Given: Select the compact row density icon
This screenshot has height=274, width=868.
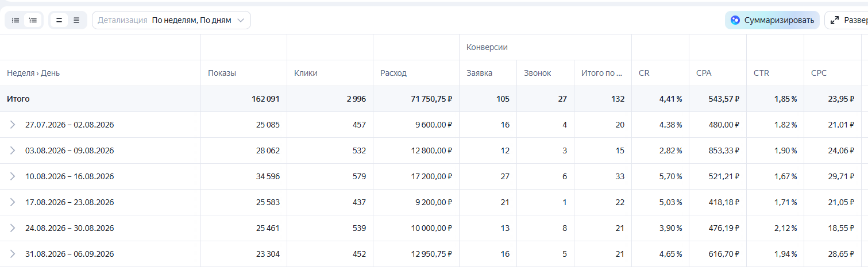Looking at the screenshot, I should coord(76,20).
